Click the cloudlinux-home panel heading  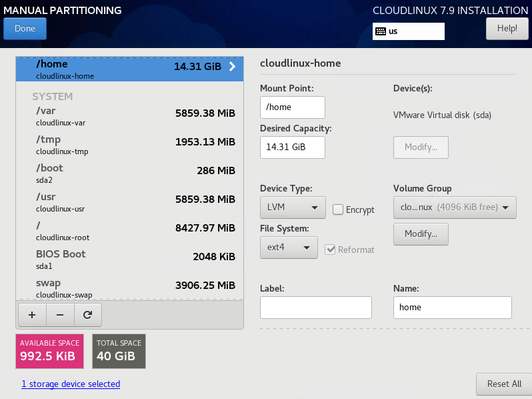[300, 63]
